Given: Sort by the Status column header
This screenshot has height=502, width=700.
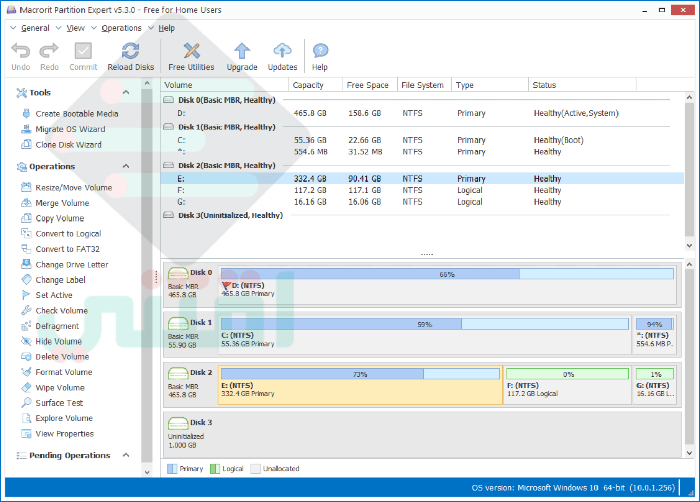Looking at the screenshot, I should tap(583, 85).
